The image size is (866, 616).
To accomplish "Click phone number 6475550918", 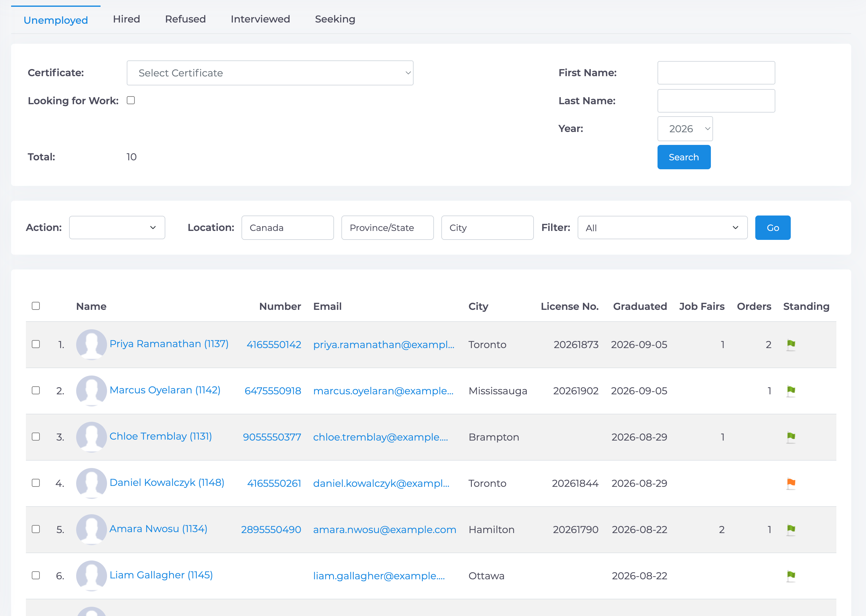I will pyautogui.click(x=273, y=391).
